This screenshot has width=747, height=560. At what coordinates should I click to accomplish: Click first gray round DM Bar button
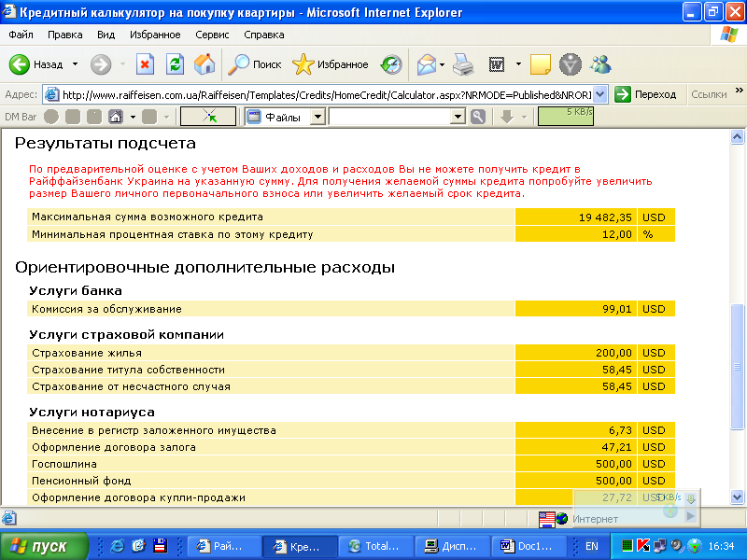pyautogui.click(x=51, y=117)
